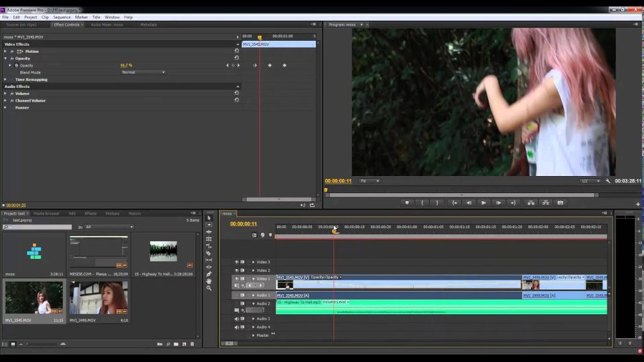
Task: Select the Selection tool arrow
Action: (x=209, y=218)
